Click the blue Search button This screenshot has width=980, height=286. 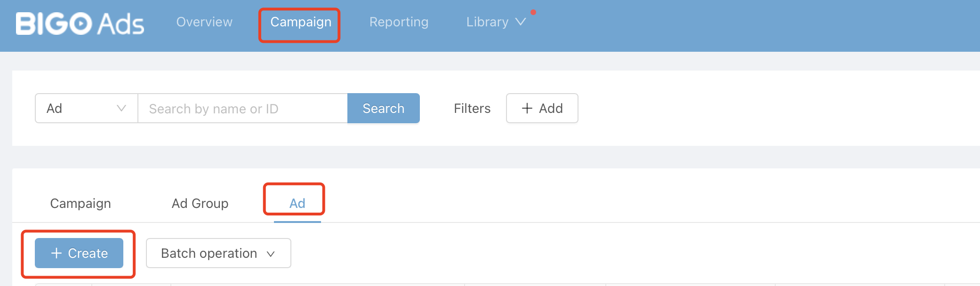point(384,108)
